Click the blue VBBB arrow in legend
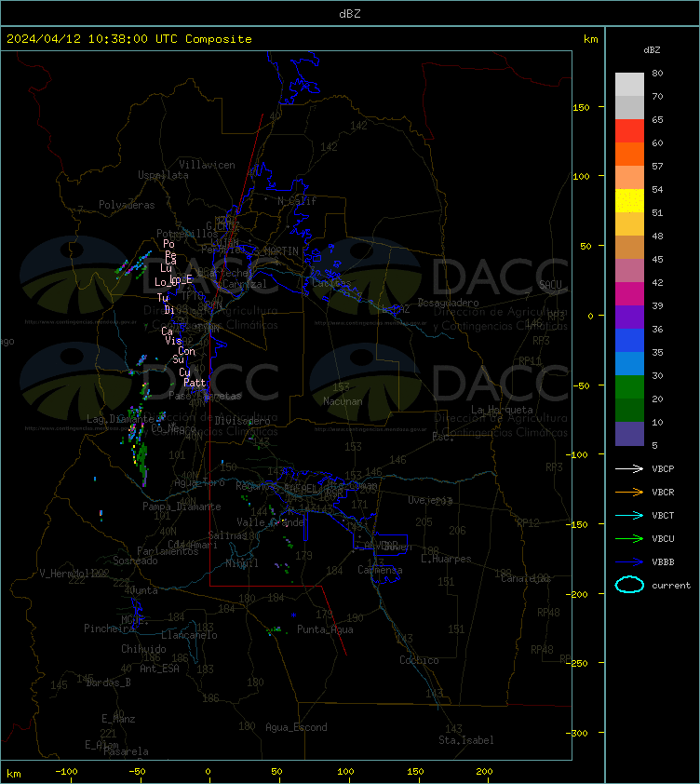Screen dimensions: 700x784 [x=629, y=562]
